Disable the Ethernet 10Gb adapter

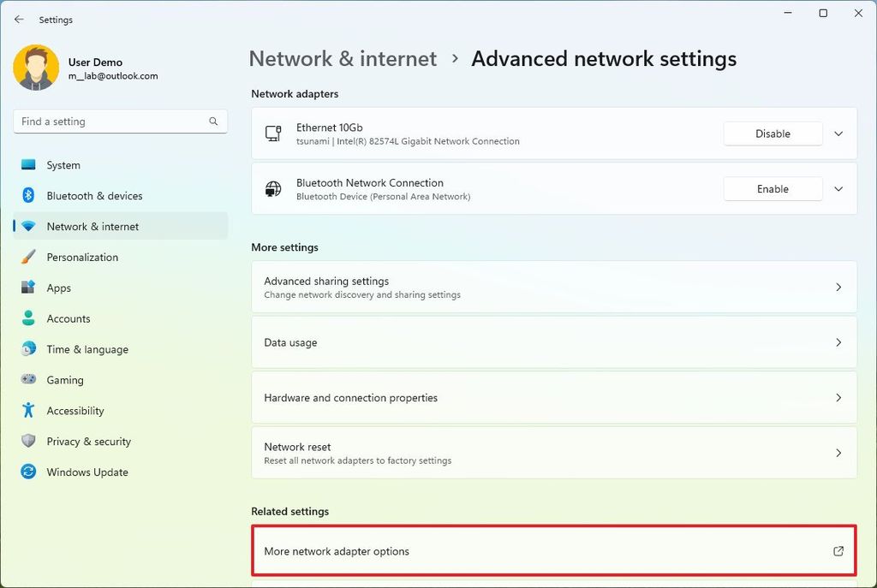pos(772,134)
